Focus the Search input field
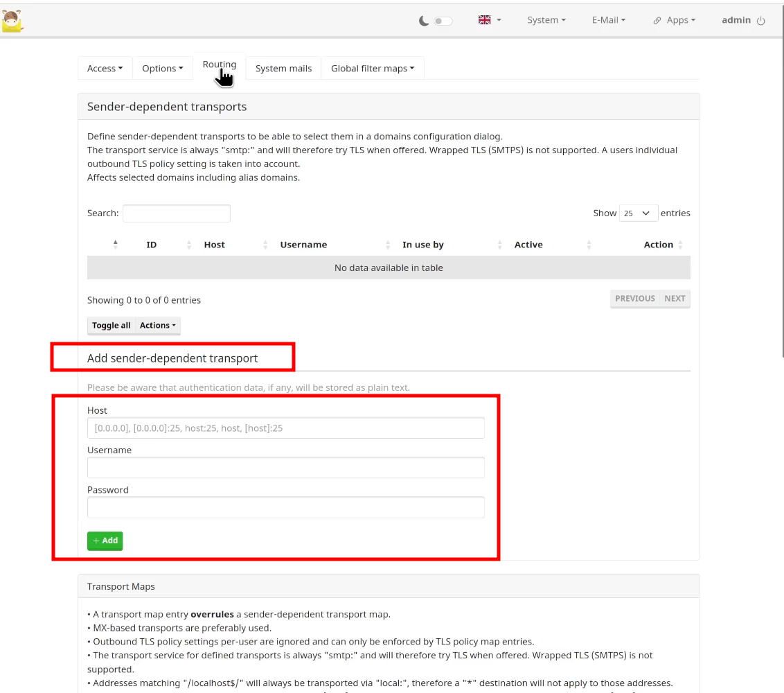The image size is (784, 693). coord(177,213)
